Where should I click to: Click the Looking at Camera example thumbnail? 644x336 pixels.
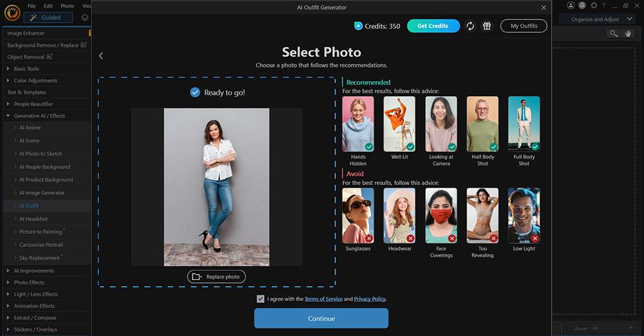[441, 124]
